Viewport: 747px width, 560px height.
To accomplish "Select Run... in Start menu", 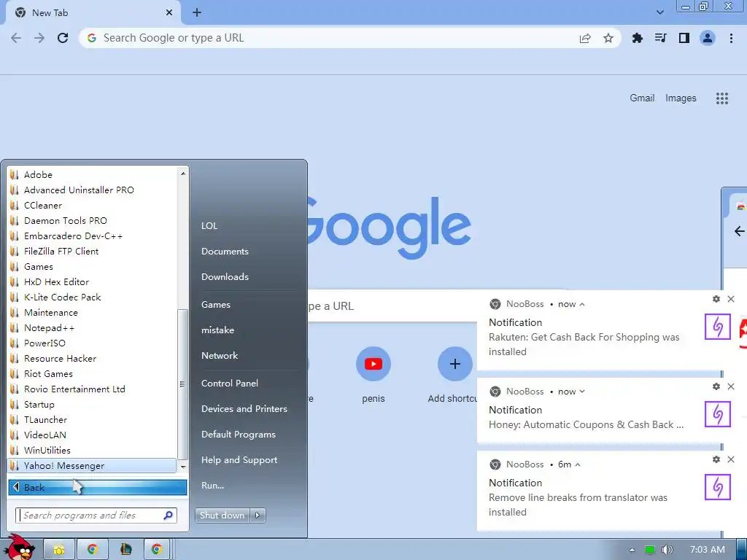I will pyautogui.click(x=212, y=486).
